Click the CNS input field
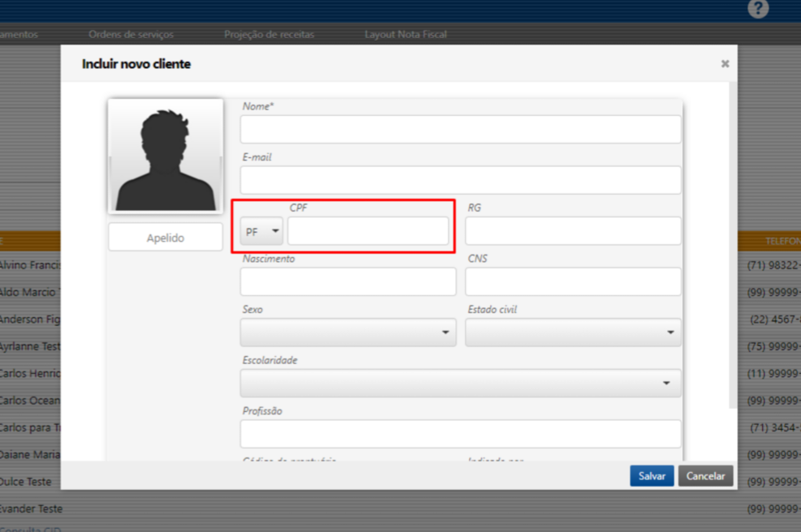Image resolution: width=801 pixels, height=532 pixels. (x=573, y=281)
